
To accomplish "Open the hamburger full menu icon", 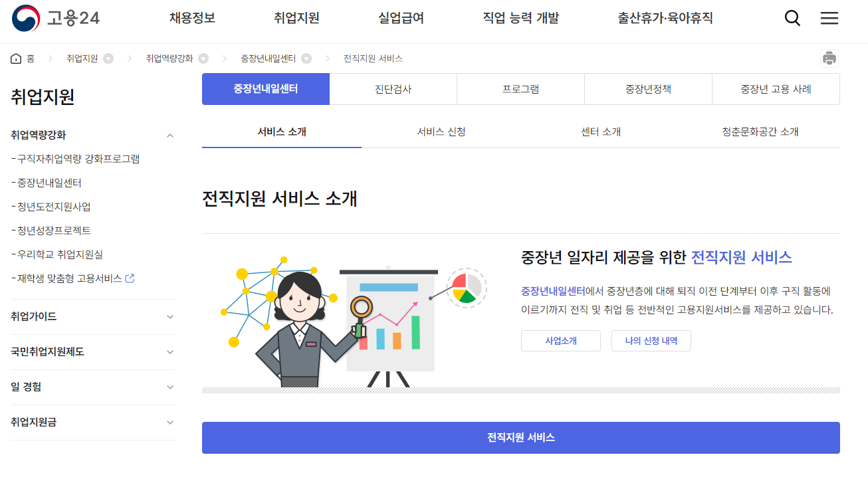I will coord(829,19).
